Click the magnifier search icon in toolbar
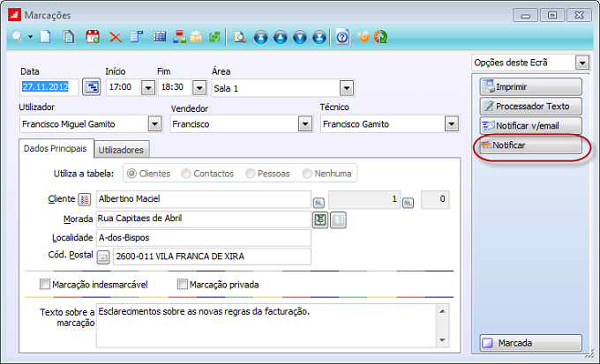 [18, 36]
